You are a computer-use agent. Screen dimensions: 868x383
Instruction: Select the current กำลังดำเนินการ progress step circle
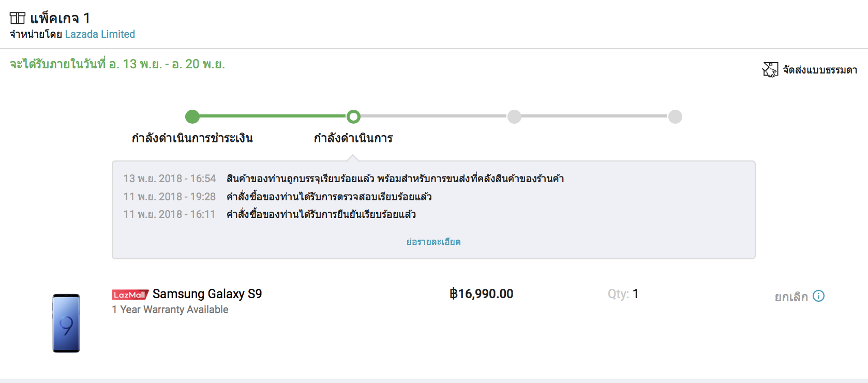click(x=353, y=116)
